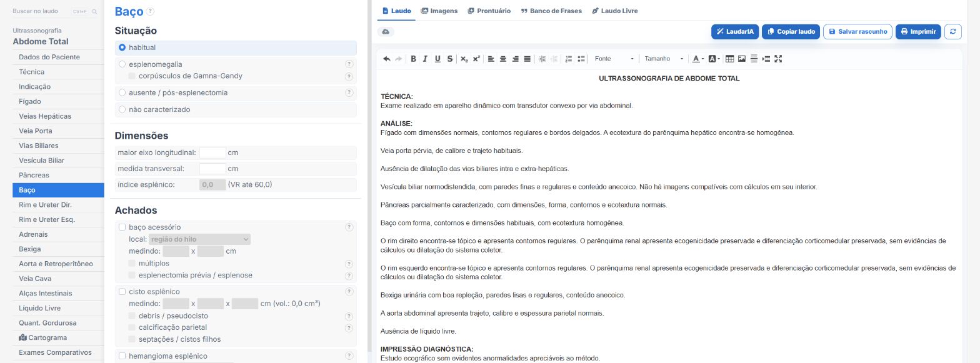
Task: Insert a numbered list
Action: click(x=569, y=59)
